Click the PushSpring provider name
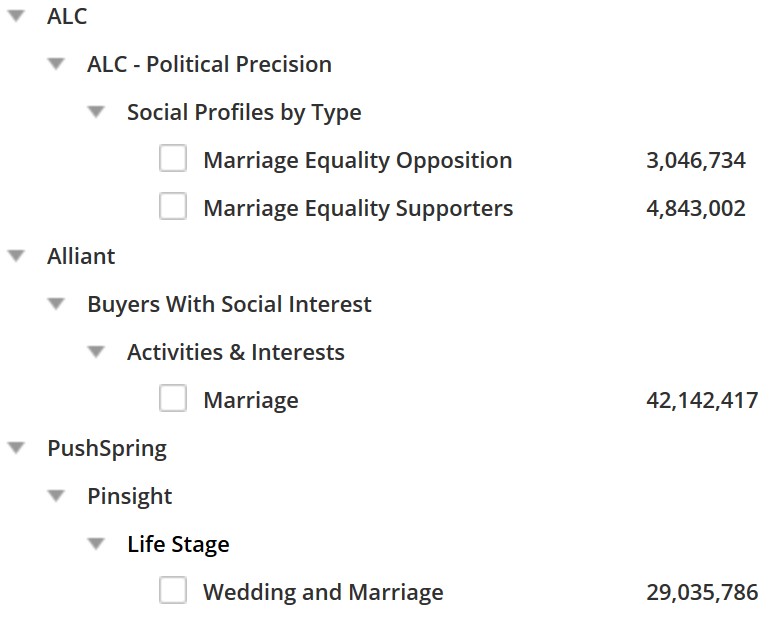 [x=107, y=448]
